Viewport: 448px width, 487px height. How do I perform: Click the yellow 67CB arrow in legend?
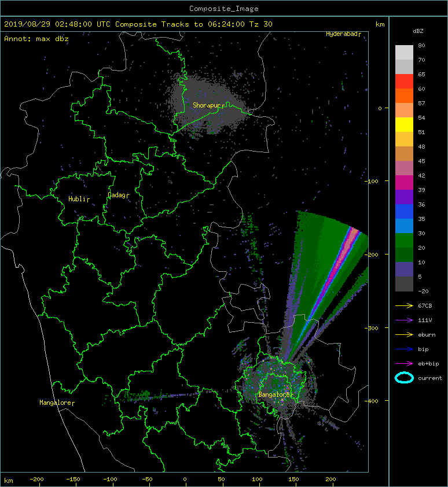404,305
